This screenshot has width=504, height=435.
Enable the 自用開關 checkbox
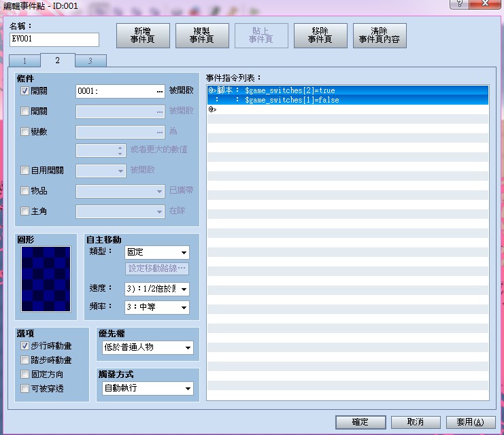[24, 170]
